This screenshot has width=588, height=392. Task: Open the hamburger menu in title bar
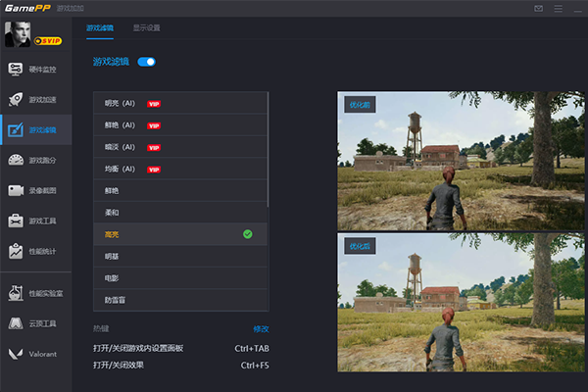pyautogui.click(x=558, y=8)
